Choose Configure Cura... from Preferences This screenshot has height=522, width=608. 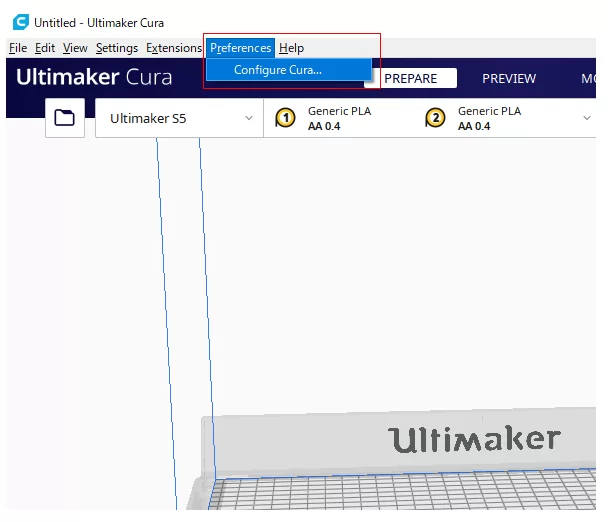tap(288, 70)
